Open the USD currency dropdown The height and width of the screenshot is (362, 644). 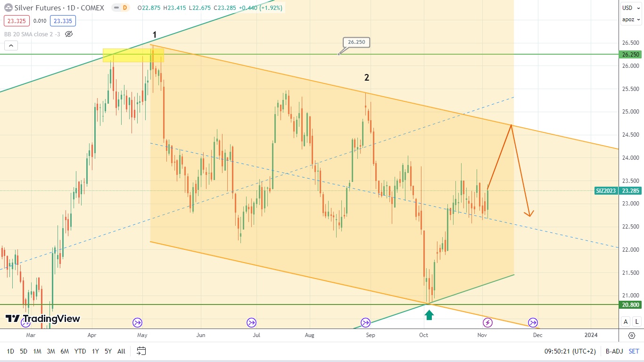[x=631, y=8]
